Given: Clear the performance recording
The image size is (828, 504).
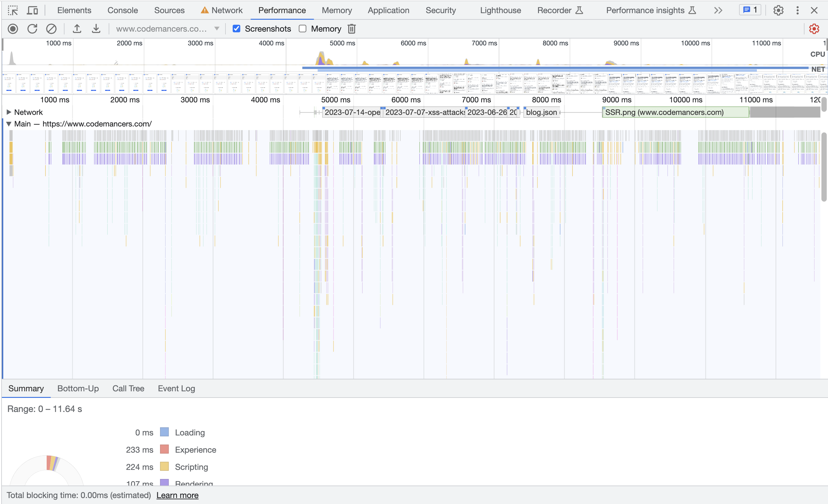Looking at the screenshot, I should tap(51, 29).
